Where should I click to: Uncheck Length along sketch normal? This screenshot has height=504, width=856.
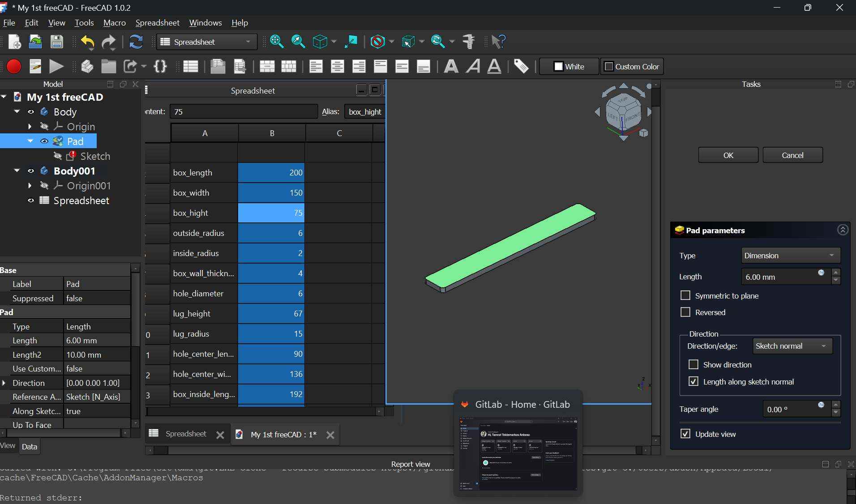click(693, 381)
